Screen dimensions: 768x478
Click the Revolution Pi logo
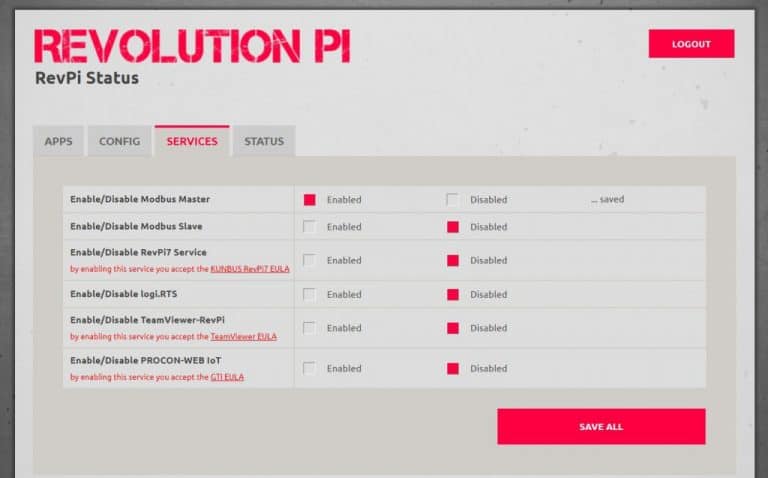coord(192,47)
